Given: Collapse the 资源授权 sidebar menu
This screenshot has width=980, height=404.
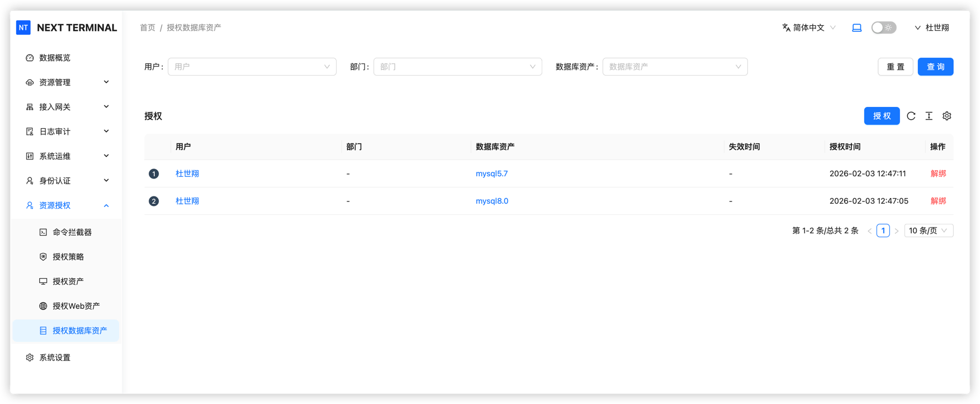Looking at the screenshot, I should point(67,205).
